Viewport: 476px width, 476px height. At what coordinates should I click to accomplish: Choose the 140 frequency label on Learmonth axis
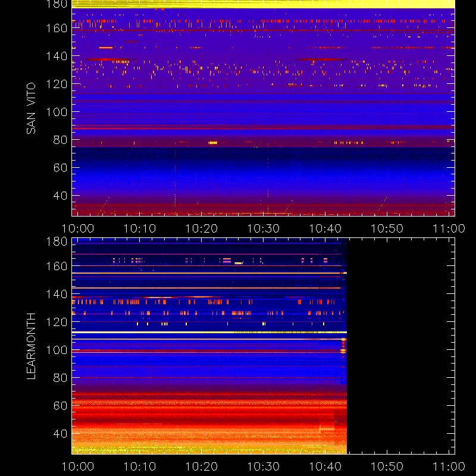pos(57,294)
